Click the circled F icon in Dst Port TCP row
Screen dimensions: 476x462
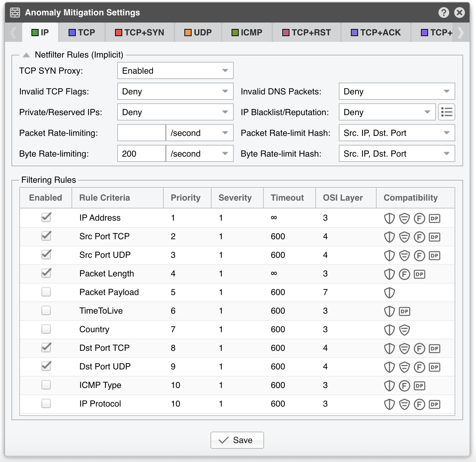point(419,348)
